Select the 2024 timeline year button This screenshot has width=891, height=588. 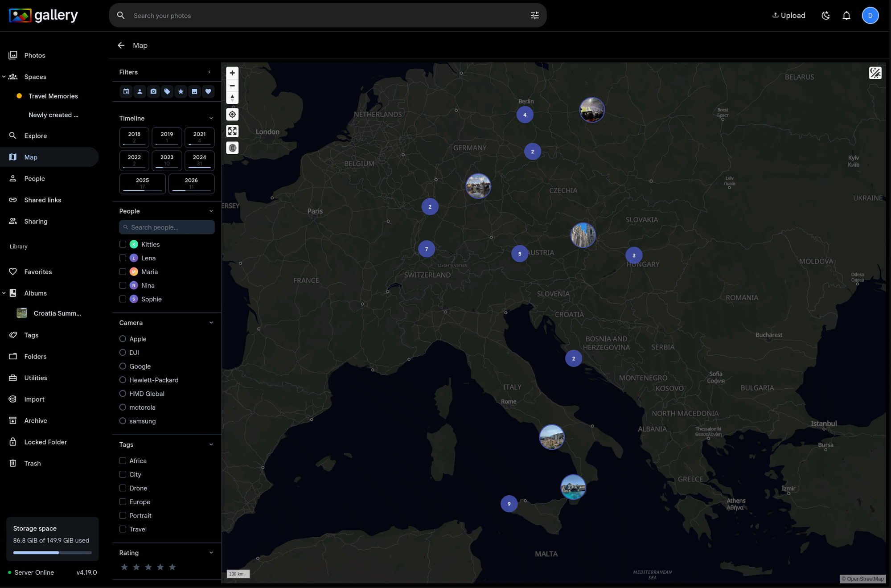[x=199, y=160]
